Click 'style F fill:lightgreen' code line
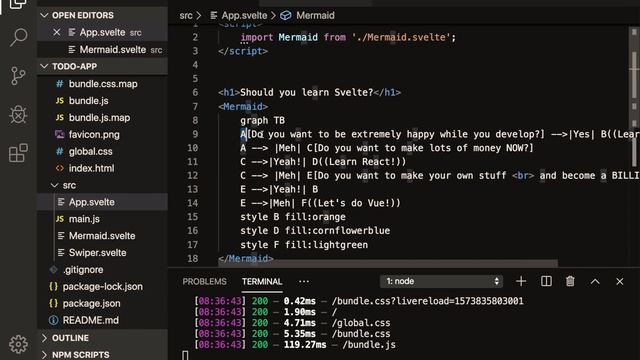The height and width of the screenshot is (360, 640). tap(304, 244)
